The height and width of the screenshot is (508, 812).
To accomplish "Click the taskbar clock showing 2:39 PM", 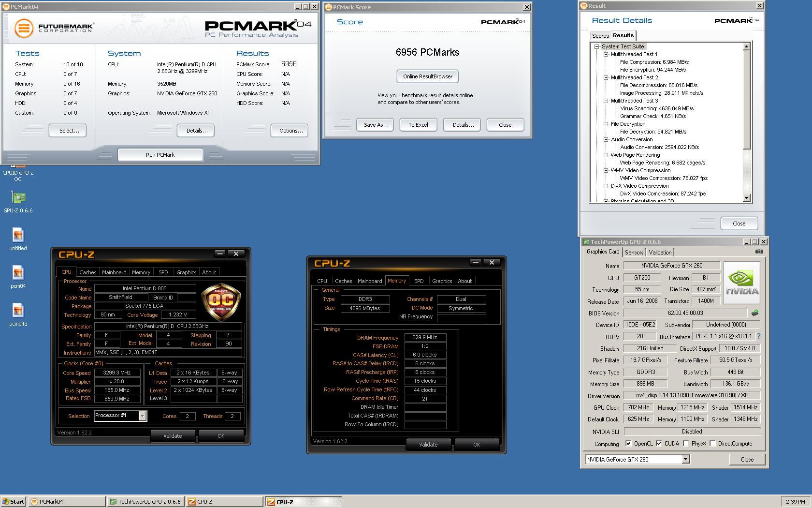I will coord(795,502).
